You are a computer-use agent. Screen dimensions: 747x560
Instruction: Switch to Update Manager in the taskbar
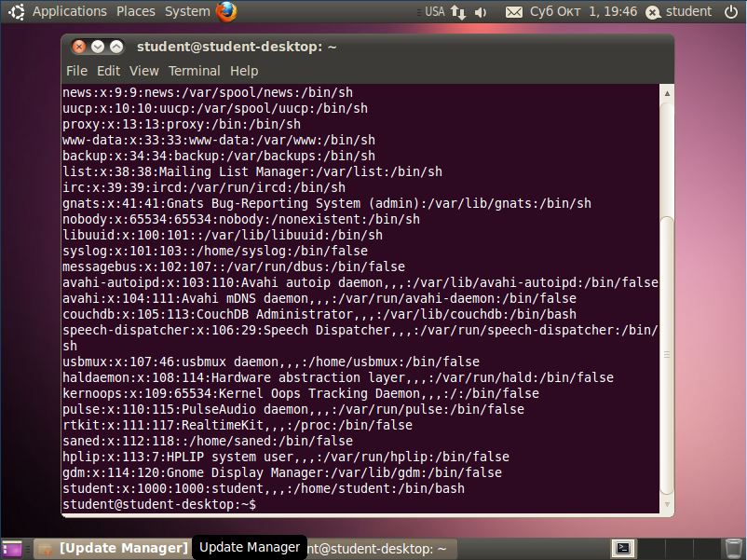(113, 549)
